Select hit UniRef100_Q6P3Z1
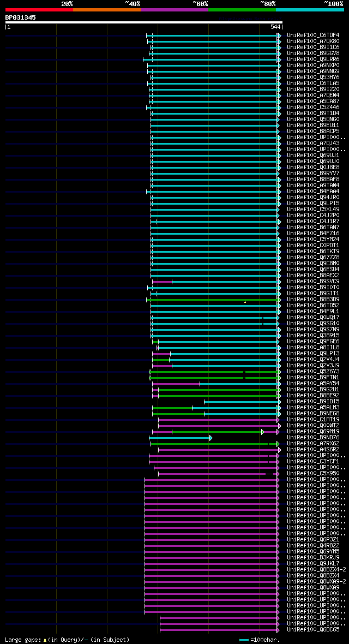Image resolution: width=349 pixels, height=644 pixels. coord(313,540)
